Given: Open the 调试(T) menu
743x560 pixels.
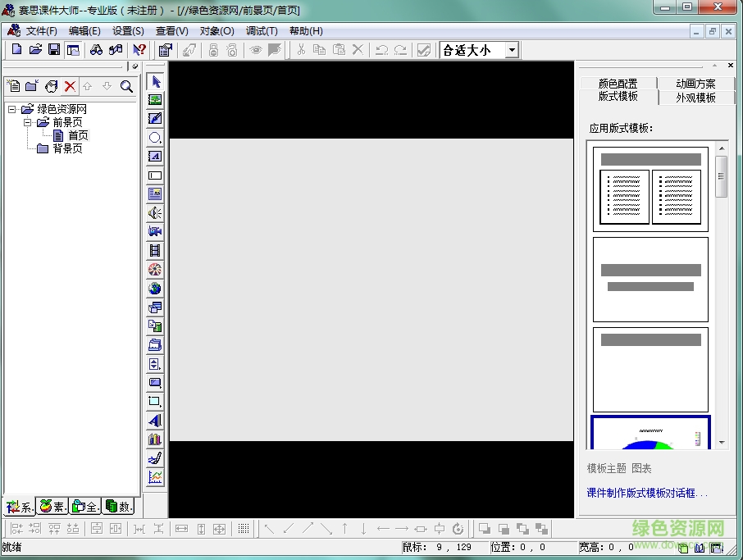Looking at the screenshot, I should pos(262,31).
